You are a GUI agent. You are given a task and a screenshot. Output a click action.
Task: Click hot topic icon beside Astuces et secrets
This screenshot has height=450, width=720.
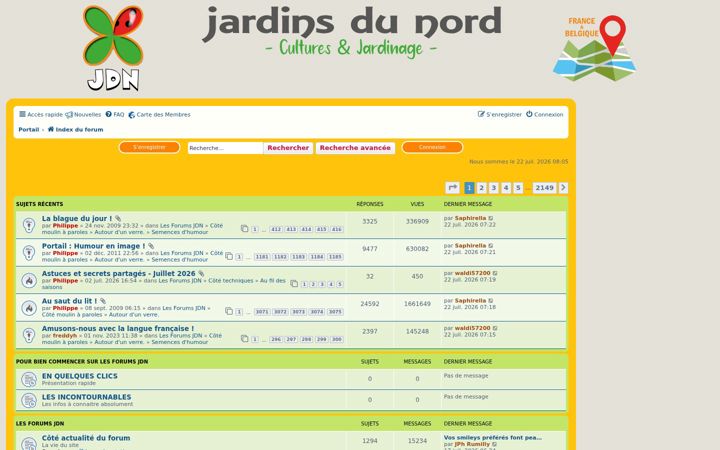click(29, 280)
